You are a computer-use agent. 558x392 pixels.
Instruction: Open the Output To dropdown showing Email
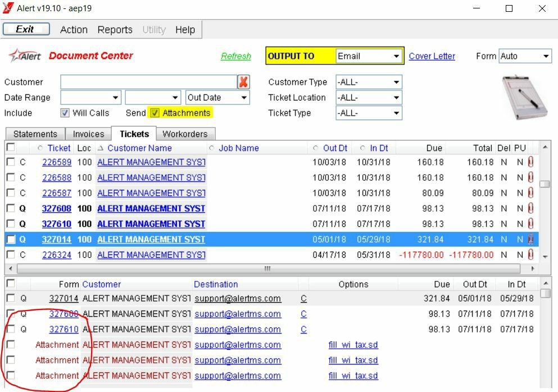[369, 56]
